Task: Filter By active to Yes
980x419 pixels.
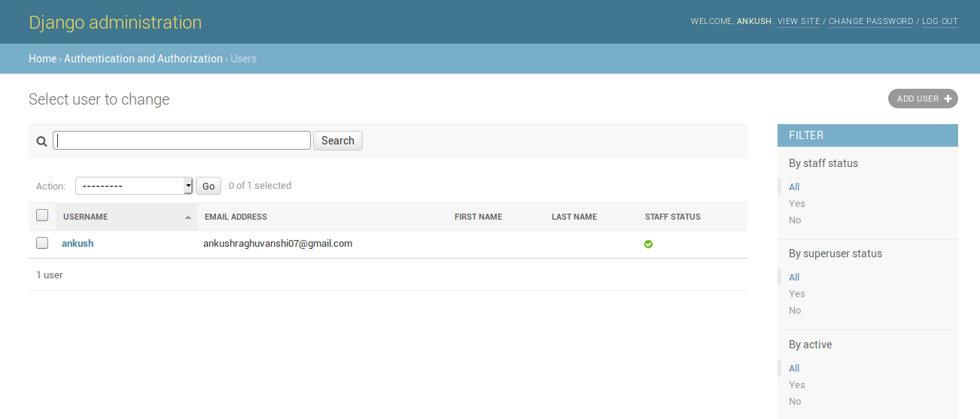Action: tap(797, 384)
